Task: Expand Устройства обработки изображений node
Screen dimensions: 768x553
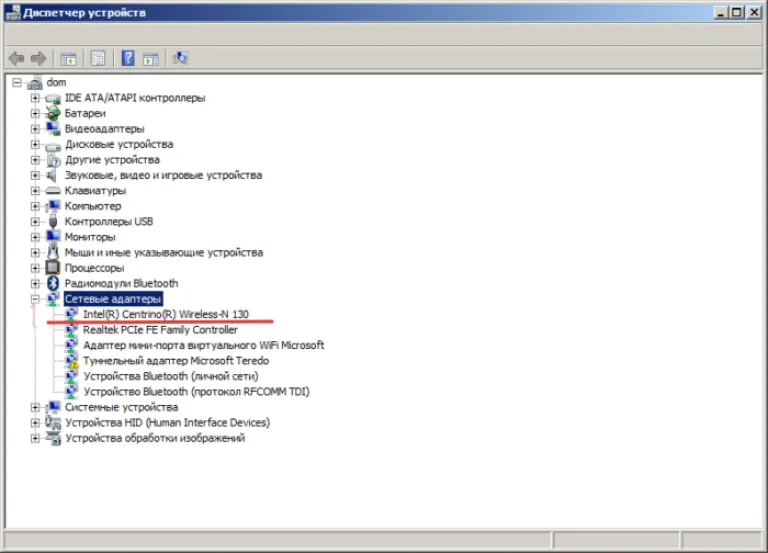Action: [x=35, y=438]
